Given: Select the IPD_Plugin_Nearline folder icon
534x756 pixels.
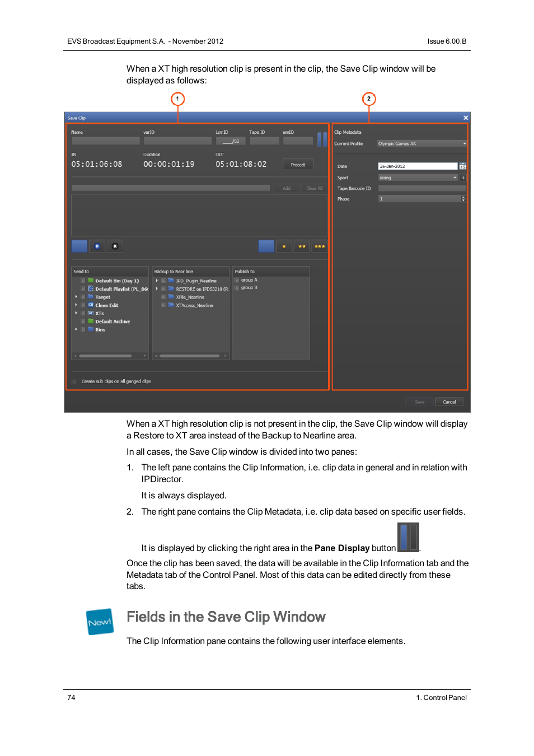Looking at the screenshot, I should tap(171, 281).
